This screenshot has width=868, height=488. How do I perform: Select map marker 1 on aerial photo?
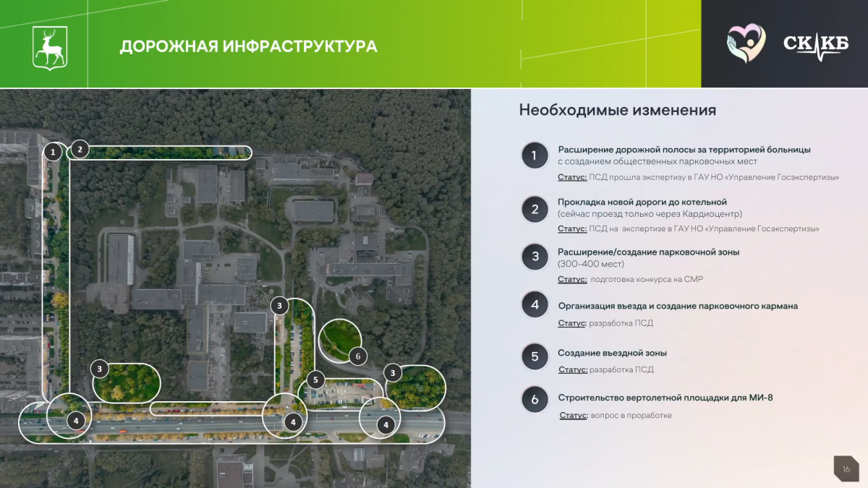(x=52, y=152)
